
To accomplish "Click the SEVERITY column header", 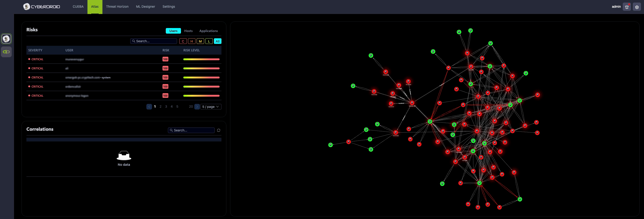I will [x=35, y=50].
